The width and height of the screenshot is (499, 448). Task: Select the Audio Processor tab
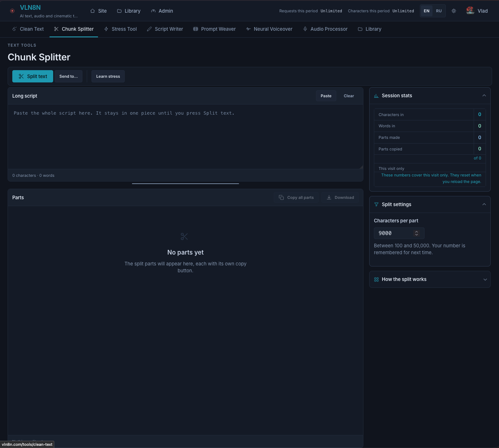click(x=325, y=29)
